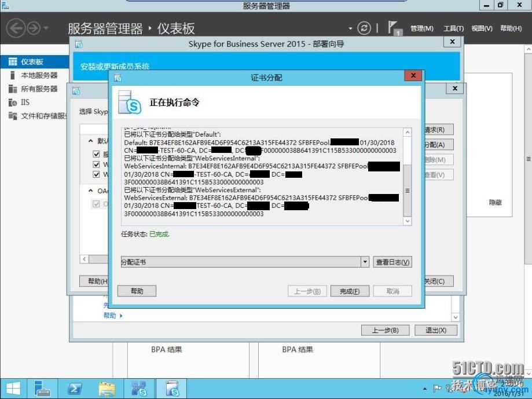Open PowerShell from taskbar
Screen dimensions: 532x399
coord(74,389)
